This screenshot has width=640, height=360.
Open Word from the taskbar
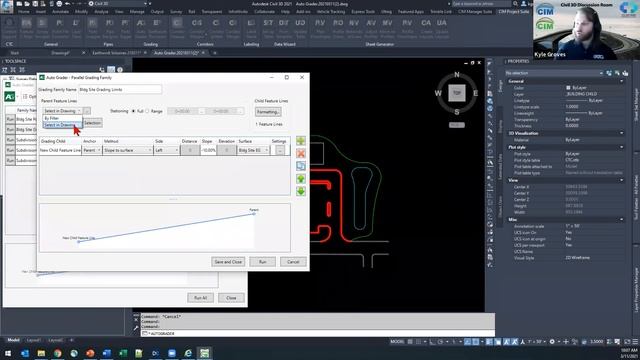click(x=107, y=353)
